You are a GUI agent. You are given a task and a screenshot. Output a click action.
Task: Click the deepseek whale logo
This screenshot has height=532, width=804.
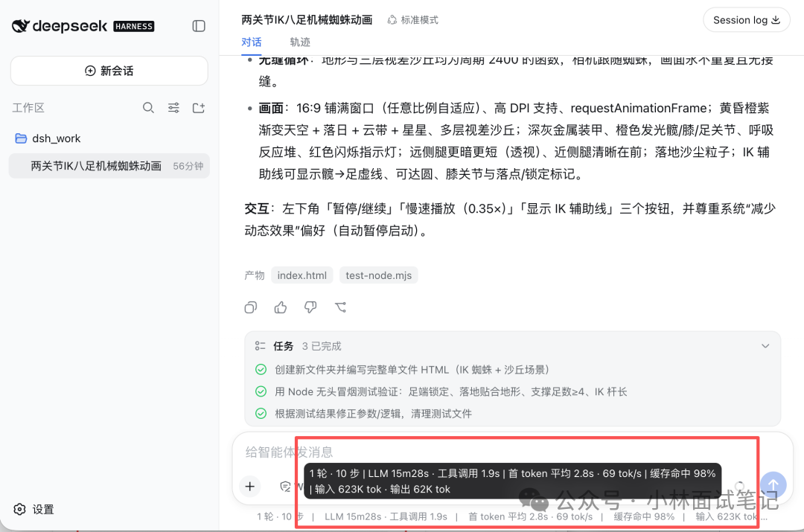pyautogui.click(x=21, y=25)
